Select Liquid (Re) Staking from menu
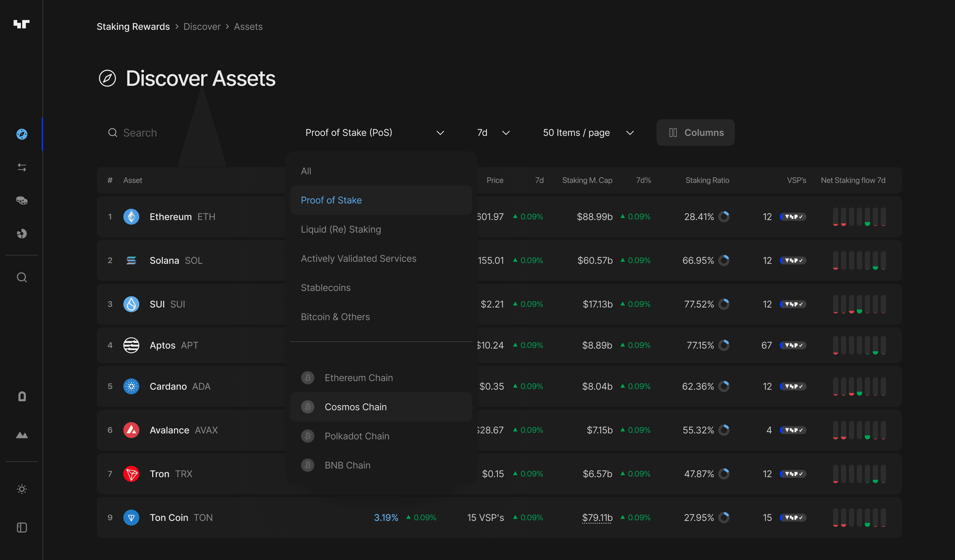Viewport: 955px width, 560px height. (x=341, y=229)
